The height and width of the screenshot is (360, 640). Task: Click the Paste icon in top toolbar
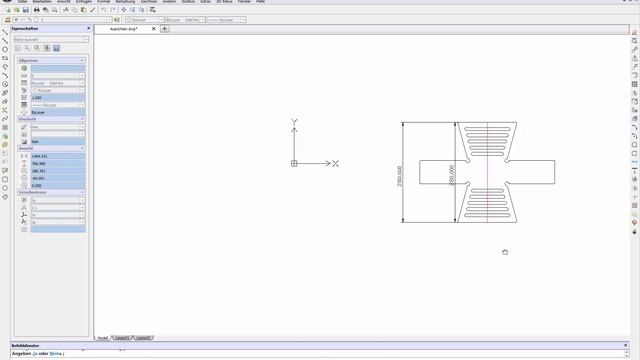click(83, 10)
